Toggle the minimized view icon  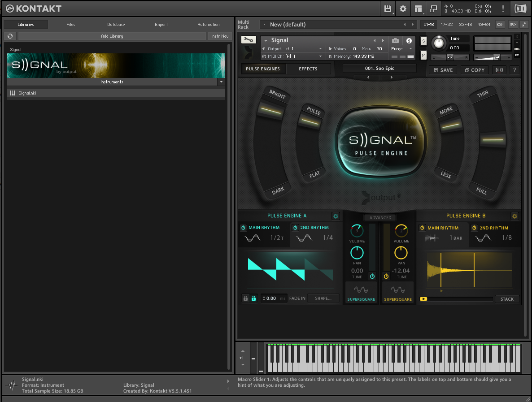(x=433, y=9)
